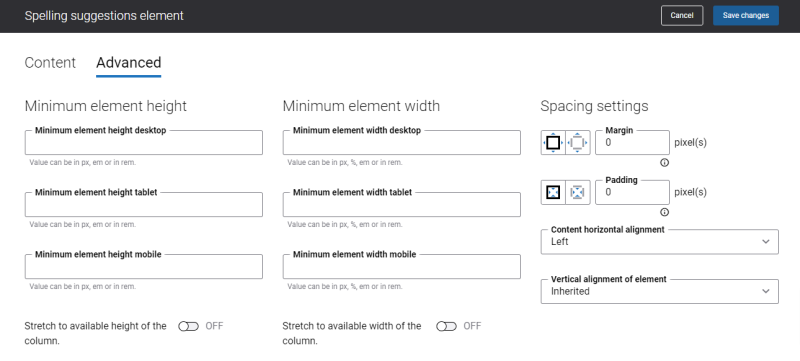Focus Minimum element height mobile field

[x=144, y=267]
